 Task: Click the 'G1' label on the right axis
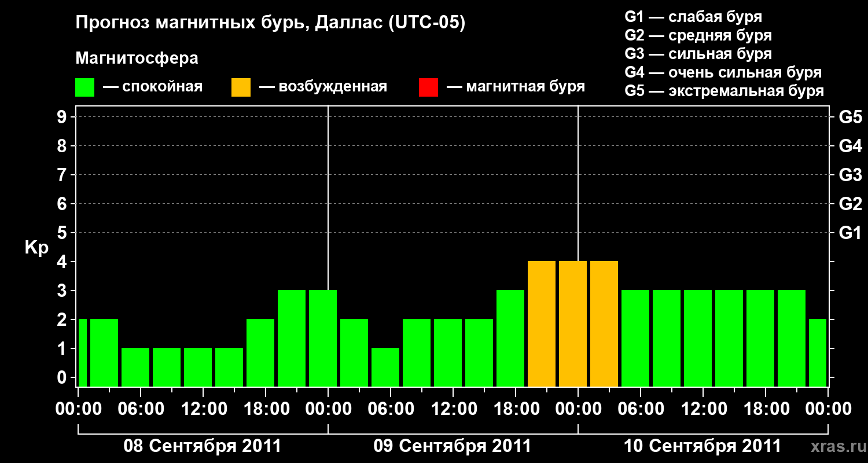(x=850, y=233)
